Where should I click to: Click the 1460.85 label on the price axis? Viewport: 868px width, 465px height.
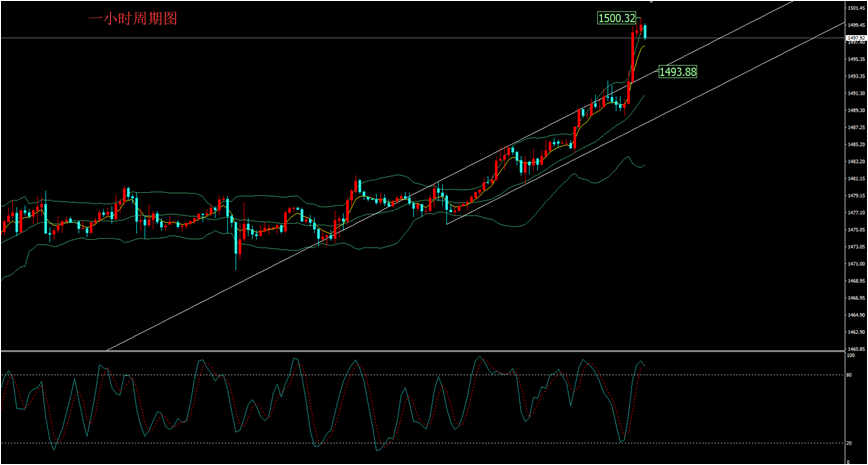click(855, 349)
